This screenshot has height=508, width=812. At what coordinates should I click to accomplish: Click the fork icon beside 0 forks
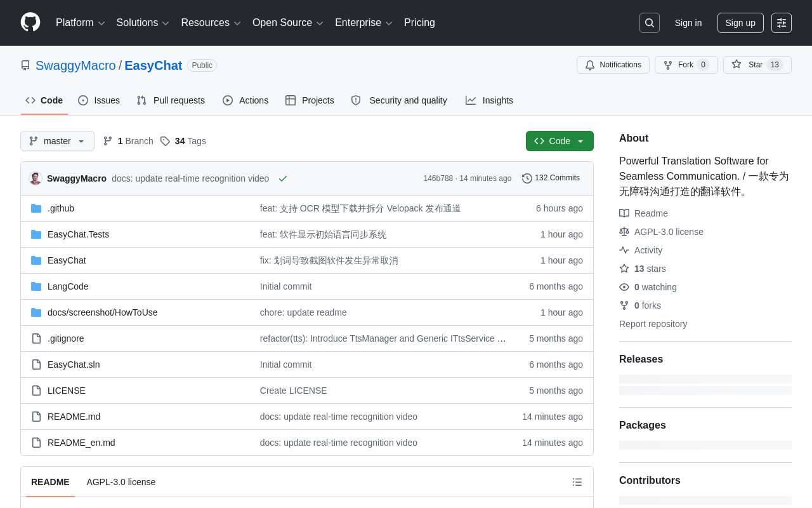tap(624, 305)
